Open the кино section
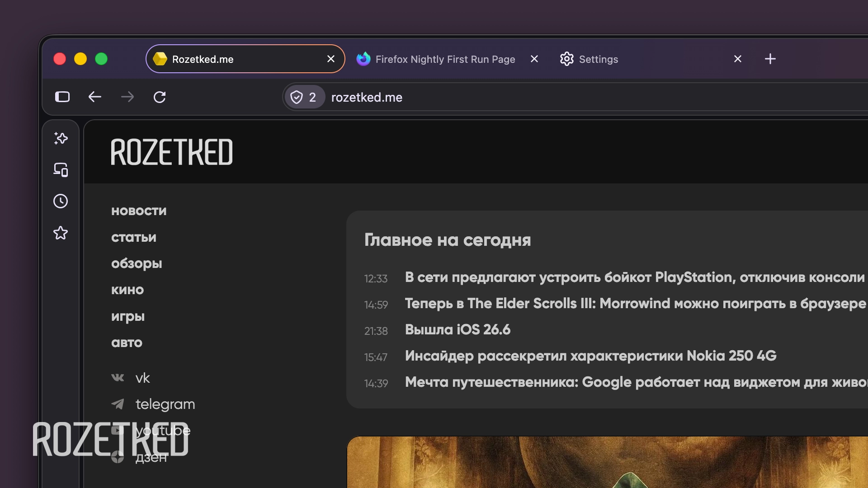868x488 pixels. pyautogui.click(x=127, y=290)
